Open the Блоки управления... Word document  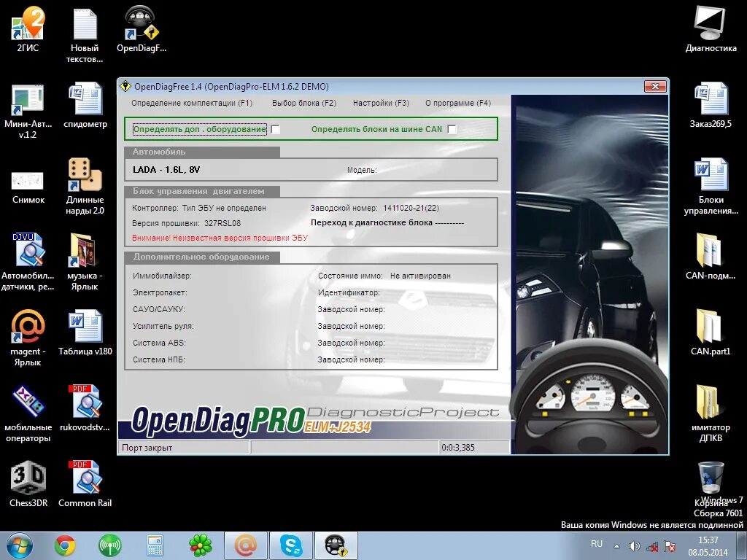point(711,186)
